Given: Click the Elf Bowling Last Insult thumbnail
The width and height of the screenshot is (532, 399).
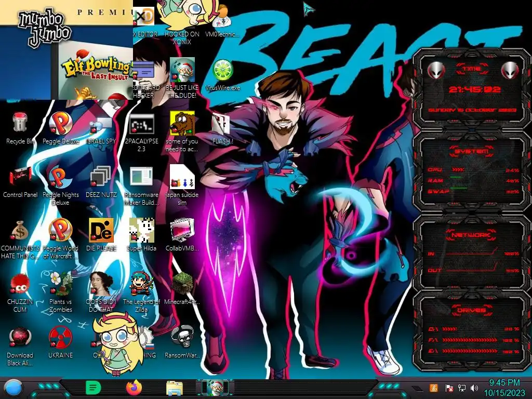Looking at the screenshot, I should 95,70.
